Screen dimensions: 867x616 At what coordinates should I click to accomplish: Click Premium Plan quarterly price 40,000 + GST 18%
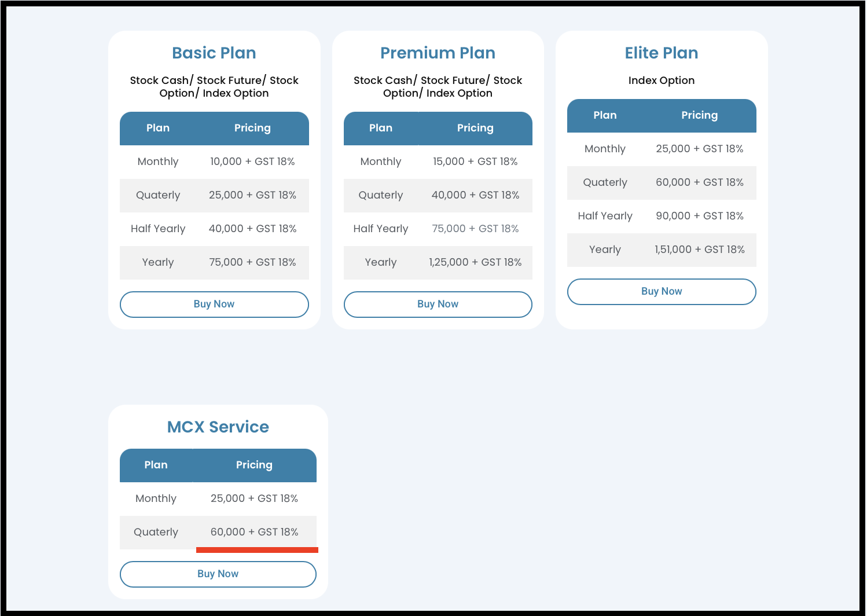(475, 195)
